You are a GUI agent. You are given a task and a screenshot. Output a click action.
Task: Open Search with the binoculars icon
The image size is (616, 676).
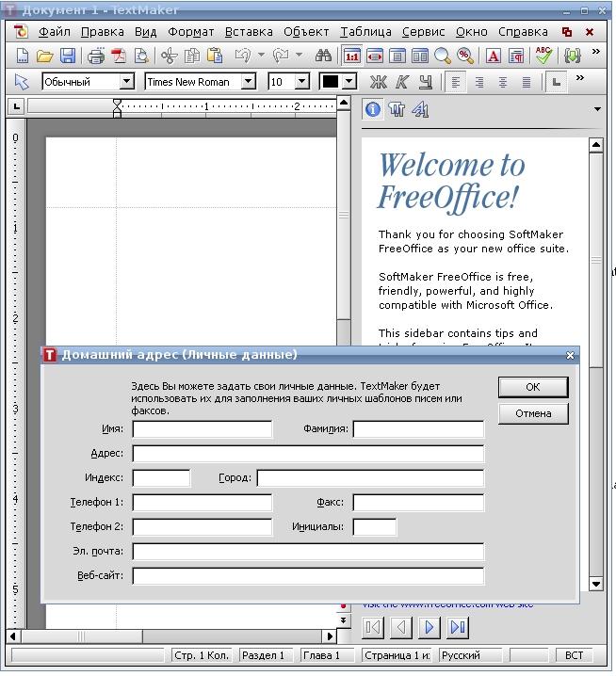pos(323,56)
